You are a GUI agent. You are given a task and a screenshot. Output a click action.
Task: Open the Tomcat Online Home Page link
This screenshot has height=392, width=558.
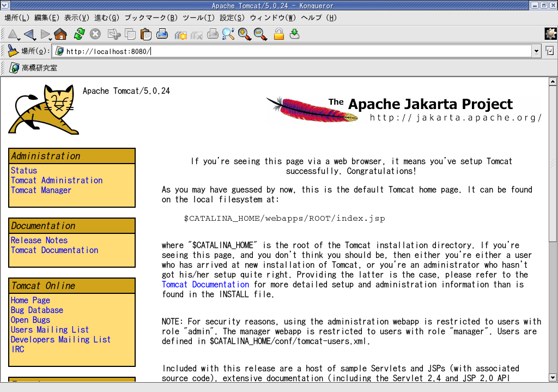coord(31,300)
